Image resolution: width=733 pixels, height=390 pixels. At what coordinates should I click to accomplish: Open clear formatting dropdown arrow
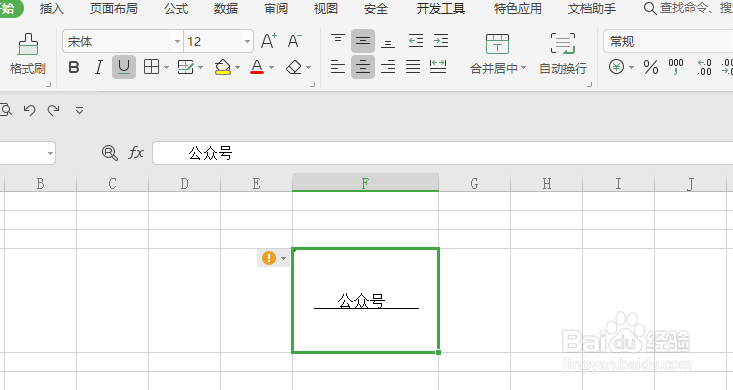pyautogui.click(x=309, y=68)
